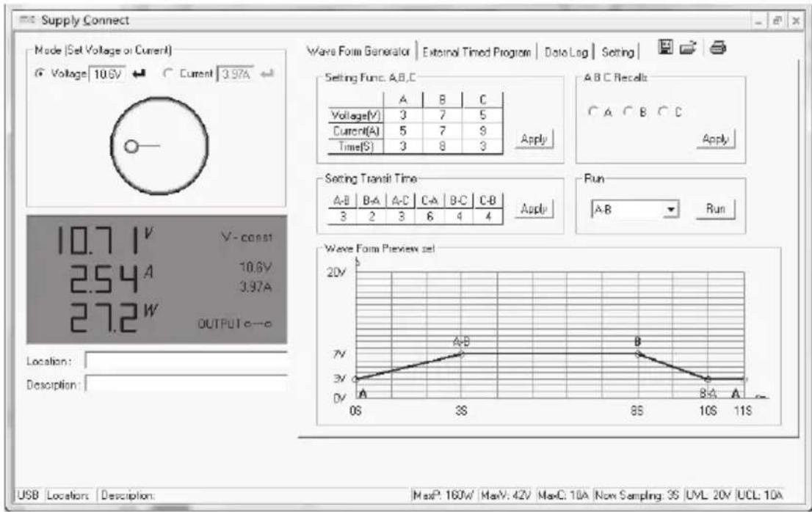
Task: Click the rotary knob dial handle
Action: pyautogui.click(x=131, y=147)
